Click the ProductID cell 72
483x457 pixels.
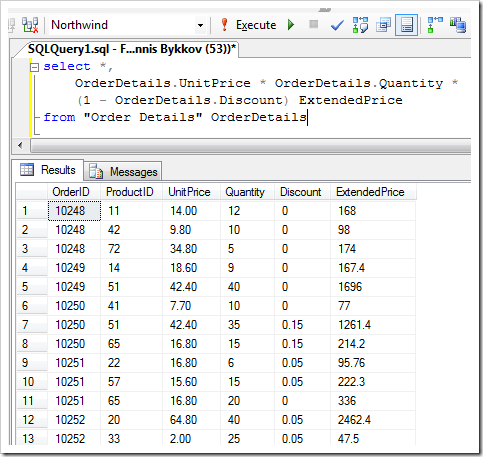click(x=131, y=249)
